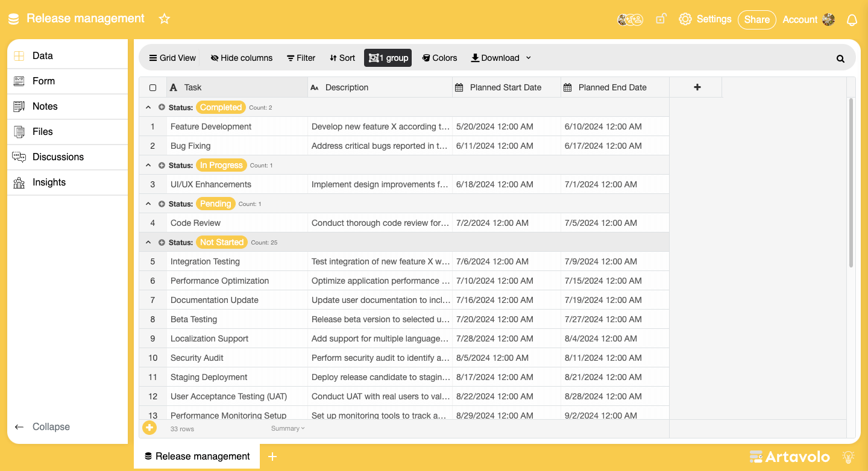Image resolution: width=868 pixels, height=471 pixels.
Task: Toggle the select-all rows checkbox
Action: [x=153, y=87]
